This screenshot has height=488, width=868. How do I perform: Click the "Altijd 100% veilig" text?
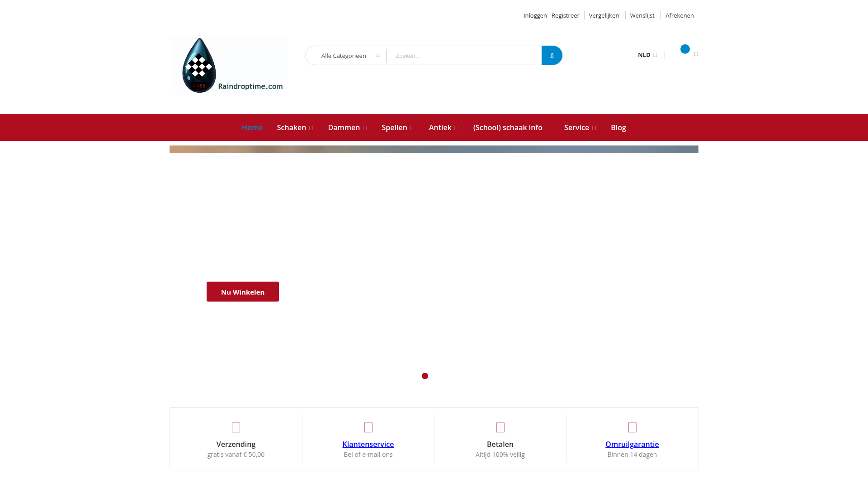[500, 455]
